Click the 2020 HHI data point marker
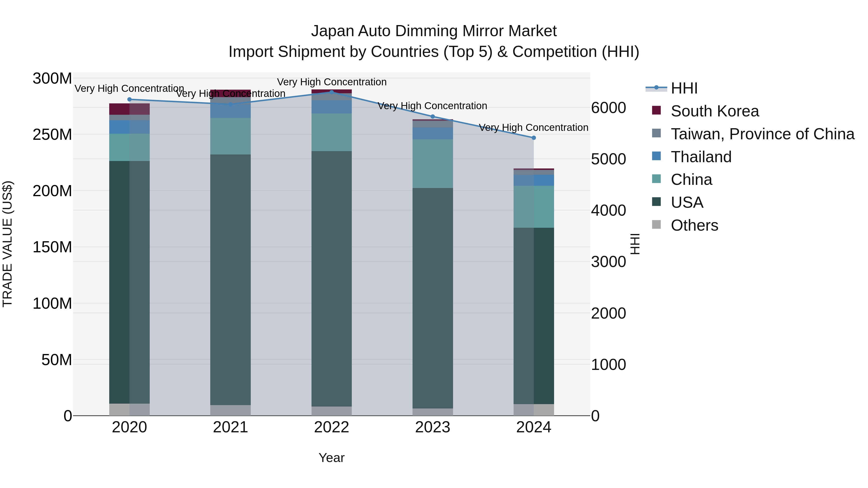Image resolution: width=868 pixels, height=488 pixels. pos(129,99)
